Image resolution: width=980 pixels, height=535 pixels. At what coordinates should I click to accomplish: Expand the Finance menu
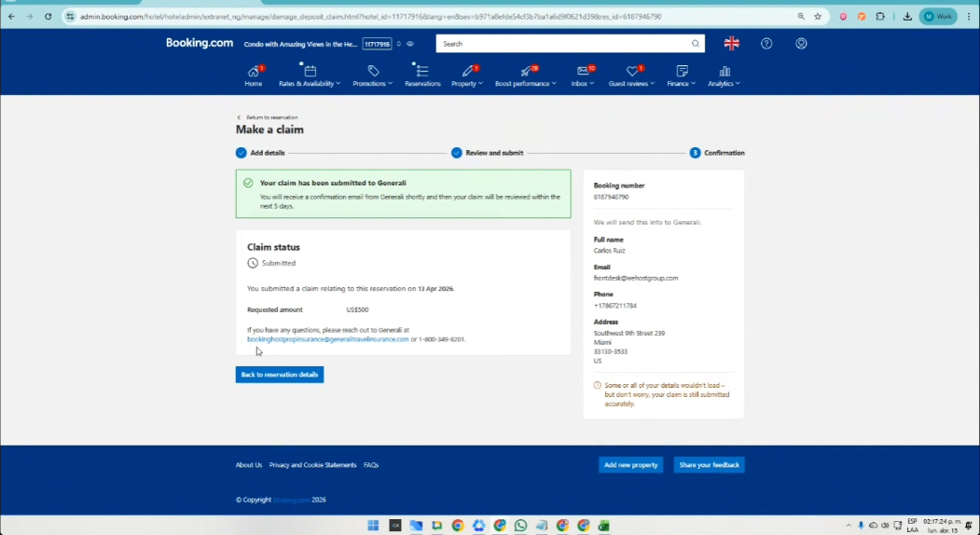pyautogui.click(x=682, y=75)
